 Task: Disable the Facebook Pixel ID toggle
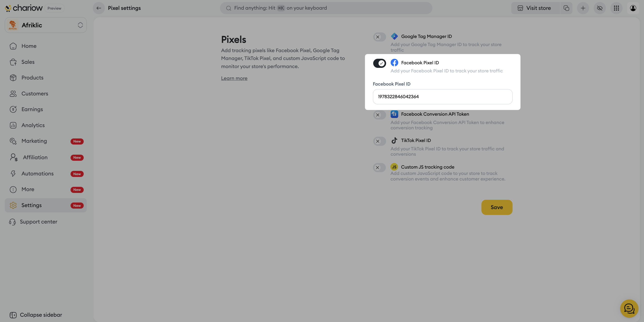coord(379,63)
